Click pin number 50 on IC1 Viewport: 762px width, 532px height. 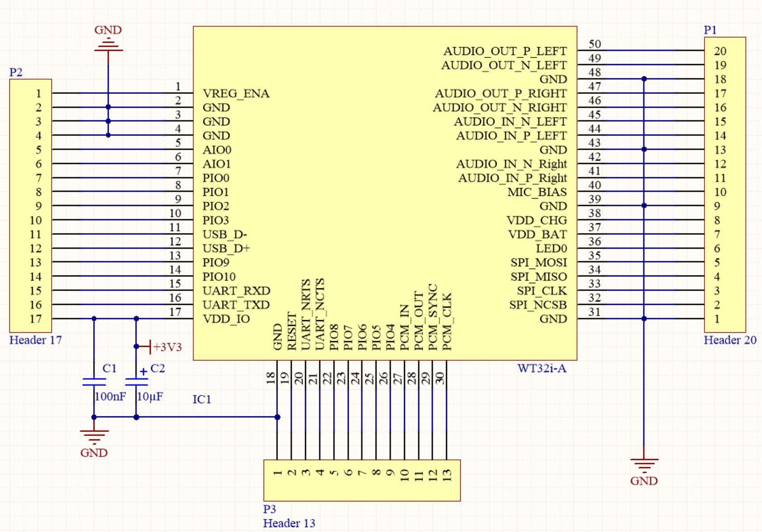pyautogui.click(x=595, y=44)
